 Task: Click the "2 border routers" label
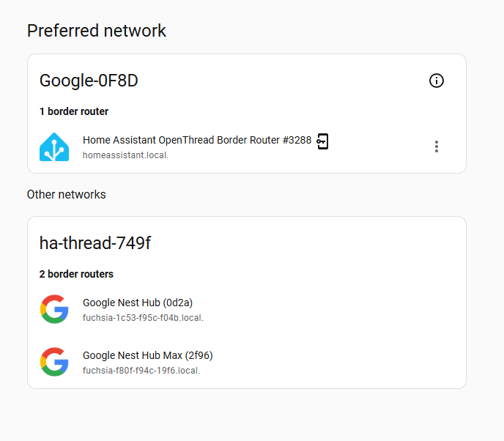click(x=76, y=274)
